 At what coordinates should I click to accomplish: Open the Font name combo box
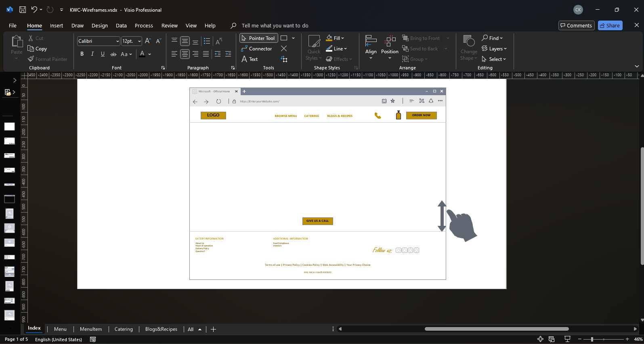[x=99, y=41]
